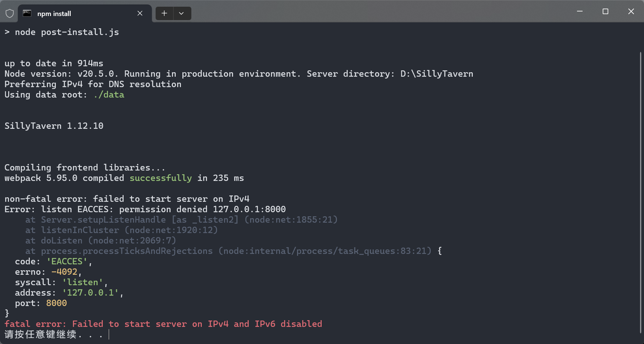
Task: Click the green '127.0.0.1' address value
Action: [x=90, y=293]
